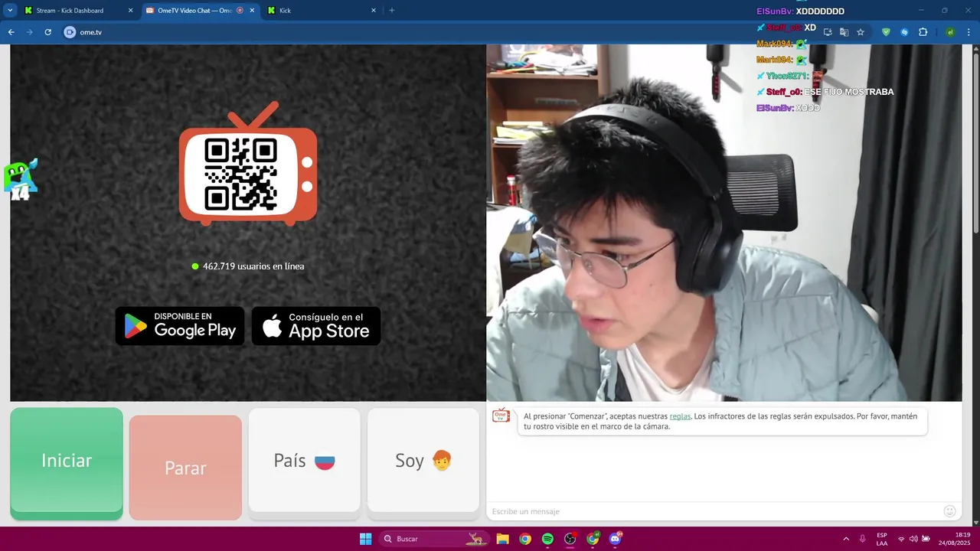
Task: Open File Explorer from the taskbar
Action: (x=502, y=539)
